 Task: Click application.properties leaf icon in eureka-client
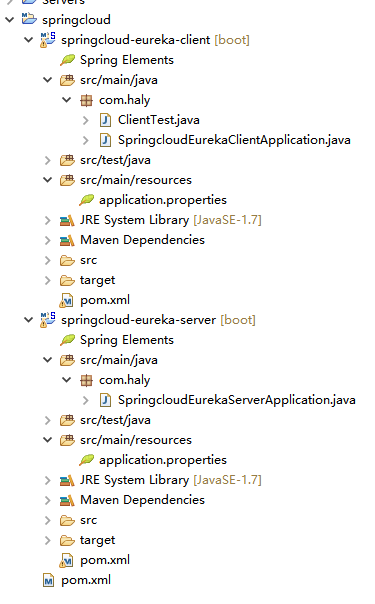pos(86,200)
